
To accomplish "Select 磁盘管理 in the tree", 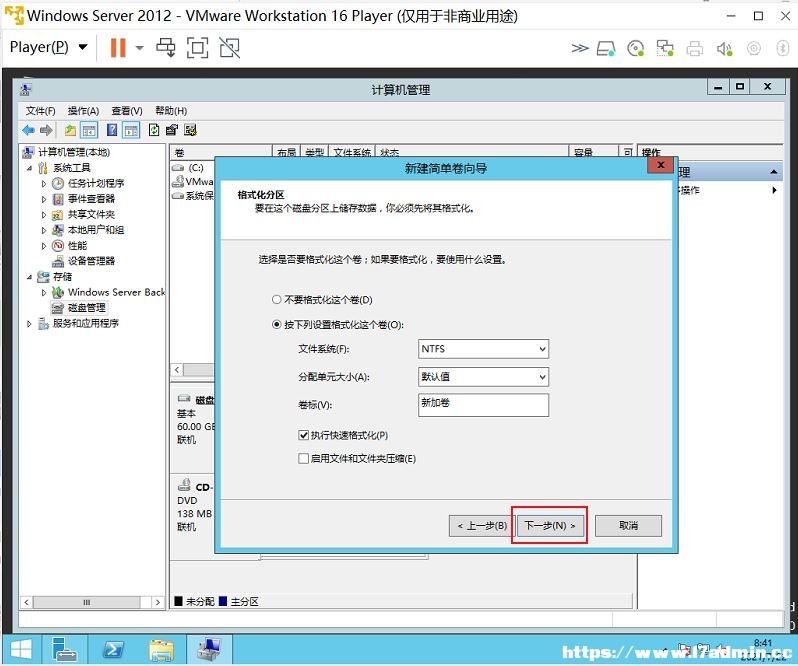I will (87, 308).
